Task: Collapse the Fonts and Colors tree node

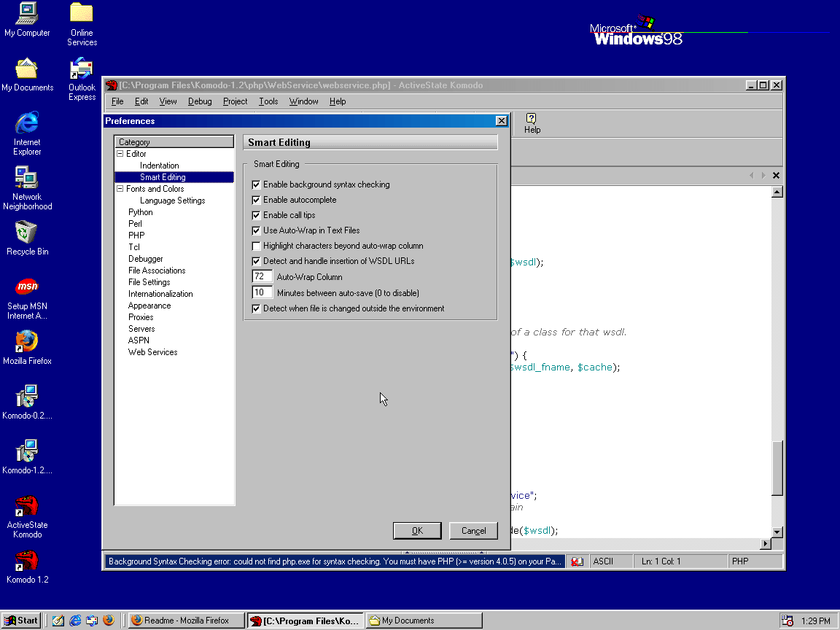Action: coord(120,189)
